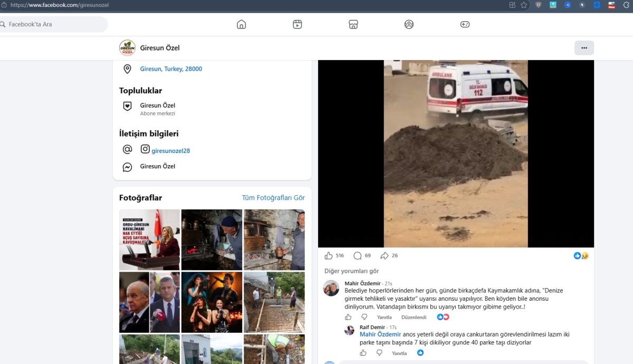The width and height of the screenshot is (633, 364).
Task: Open the blacksmith workshop photo thumbnail
Action: tap(212, 240)
